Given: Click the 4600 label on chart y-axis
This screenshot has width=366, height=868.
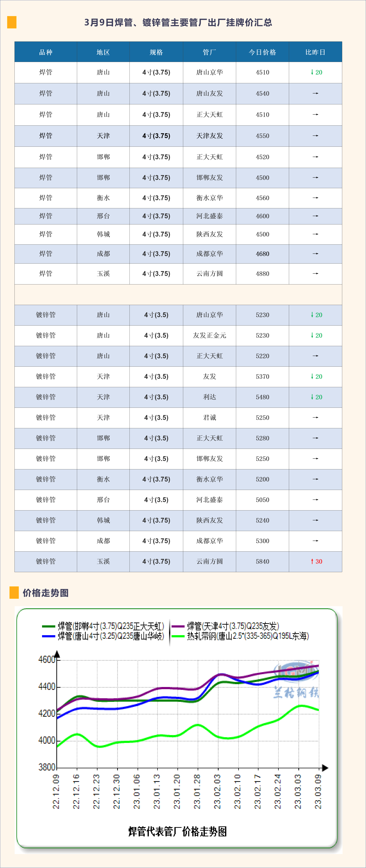Looking at the screenshot, I should pyautogui.click(x=47, y=659).
